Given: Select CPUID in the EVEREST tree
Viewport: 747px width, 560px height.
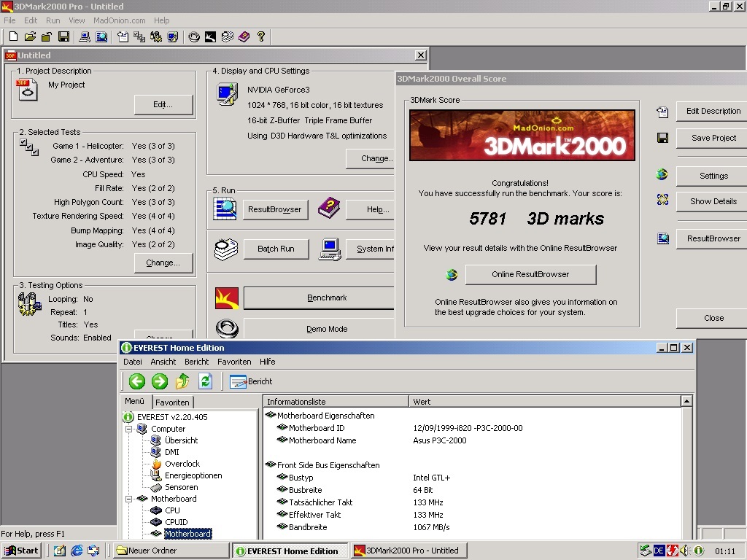Looking at the screenshot, I should point(177,522).
